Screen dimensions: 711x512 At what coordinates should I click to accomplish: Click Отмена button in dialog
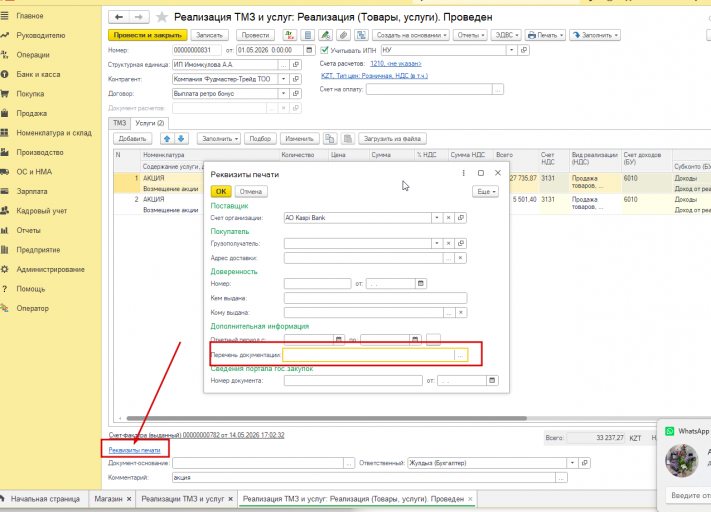coord(251,191)
